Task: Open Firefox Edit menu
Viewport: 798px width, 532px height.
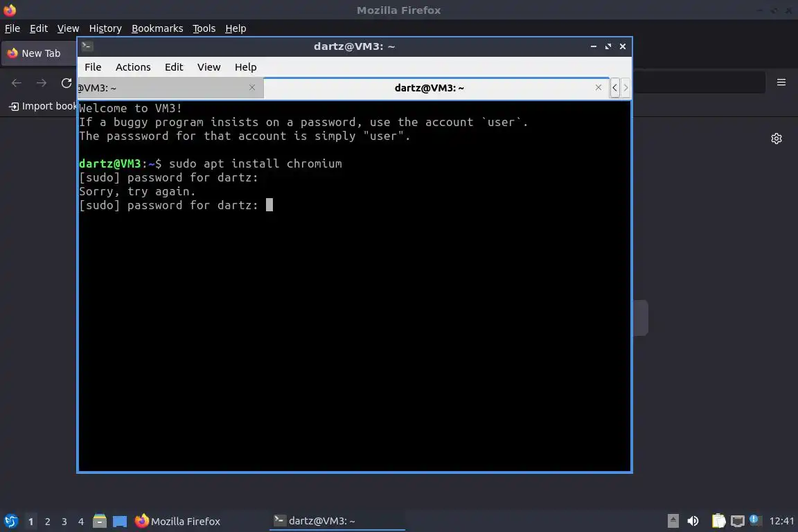Action: pos(39,28)
